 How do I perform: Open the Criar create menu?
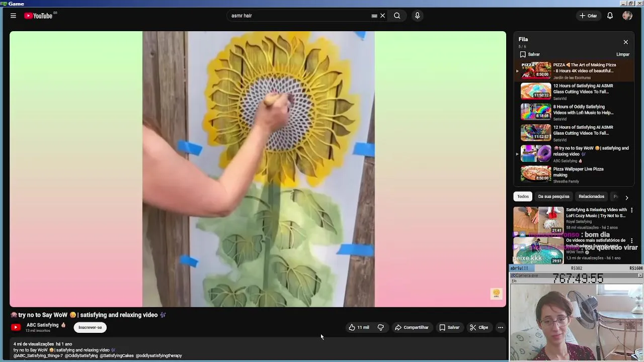click(x=588, y=16)
